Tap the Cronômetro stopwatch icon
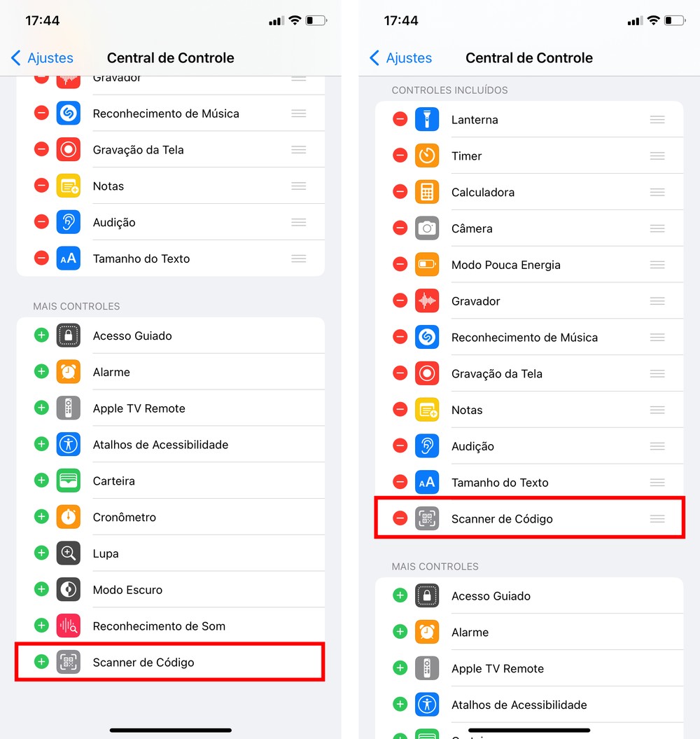The width and height of the screenshot is (700, 739). [x=69, y=516]
